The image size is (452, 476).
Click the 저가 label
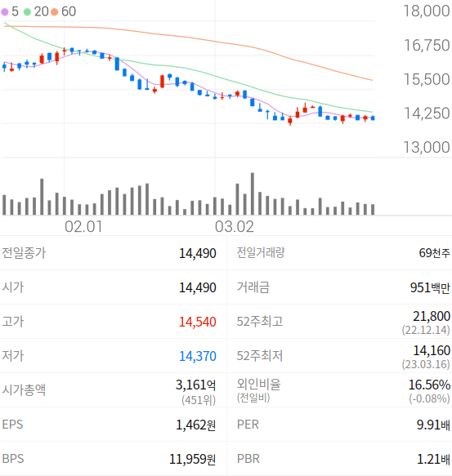13,356
